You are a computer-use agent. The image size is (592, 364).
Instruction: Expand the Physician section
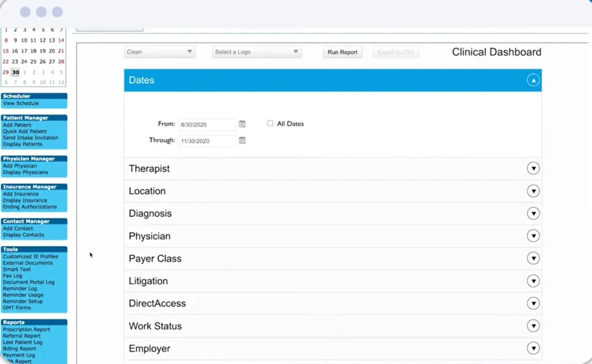(533, 236)
